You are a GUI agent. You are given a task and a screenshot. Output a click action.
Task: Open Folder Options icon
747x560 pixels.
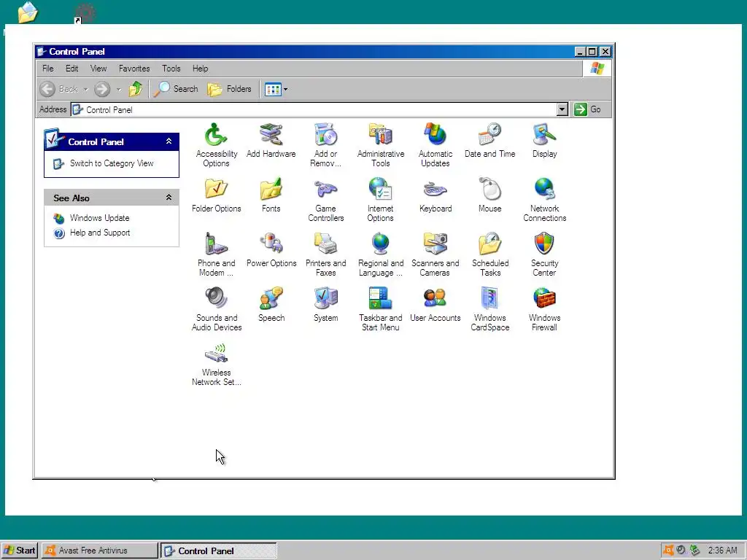click(216, 195)
